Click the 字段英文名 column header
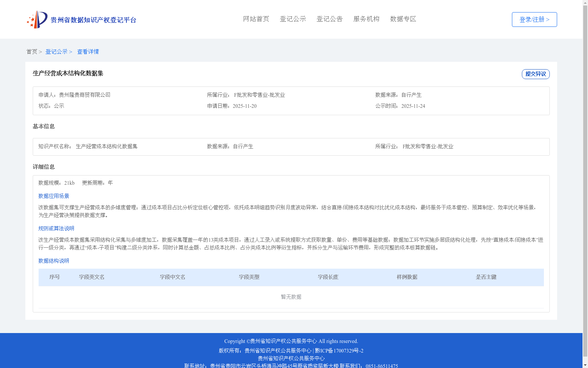This screenshot has height=368, width=588. (x=92, y=277)
